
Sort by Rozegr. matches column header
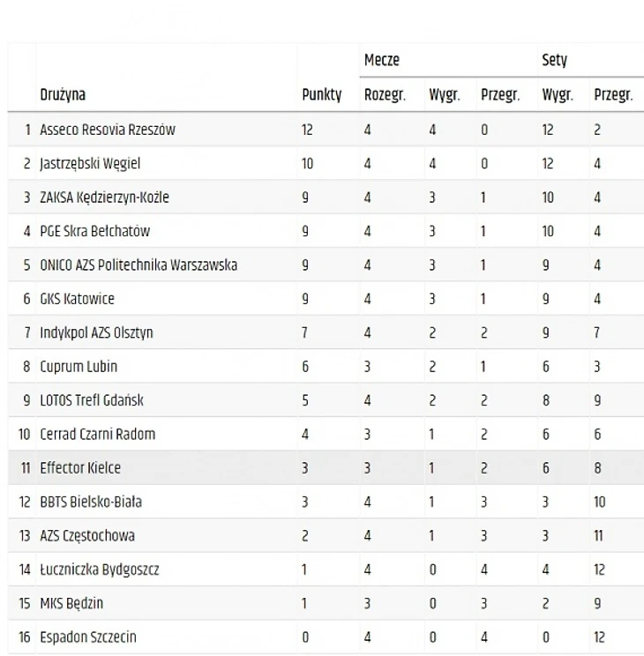(x=384, y=95)
